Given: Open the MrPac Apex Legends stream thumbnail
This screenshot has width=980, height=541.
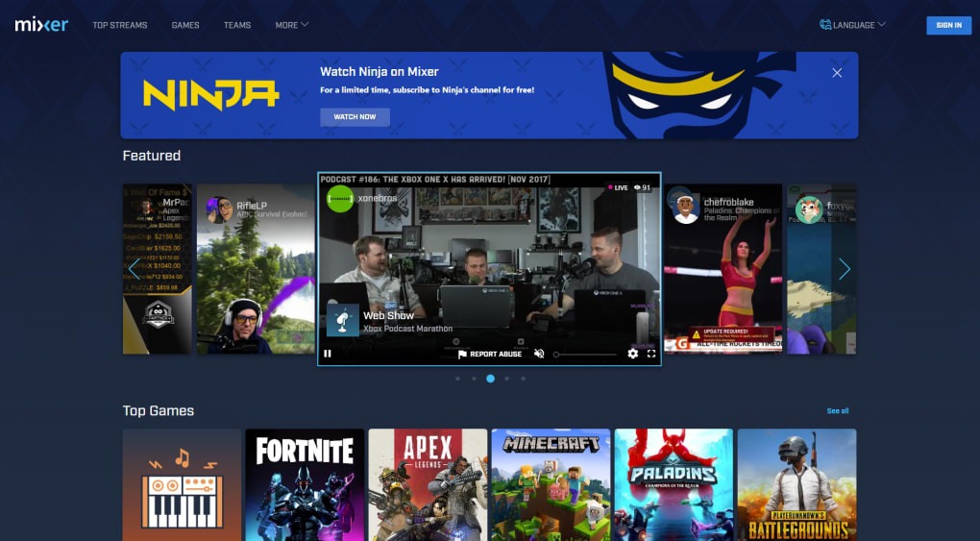Looking at the screenshot, I should (157, 269).
